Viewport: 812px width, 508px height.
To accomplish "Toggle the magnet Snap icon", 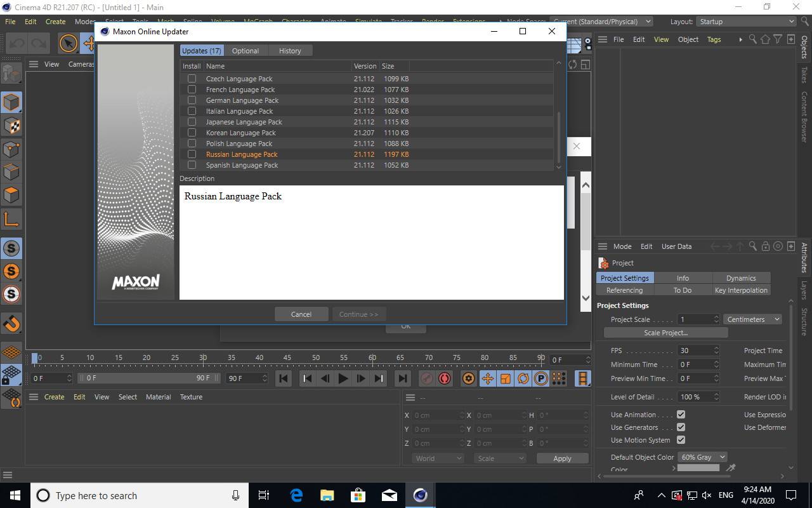I will coord(11,324).
